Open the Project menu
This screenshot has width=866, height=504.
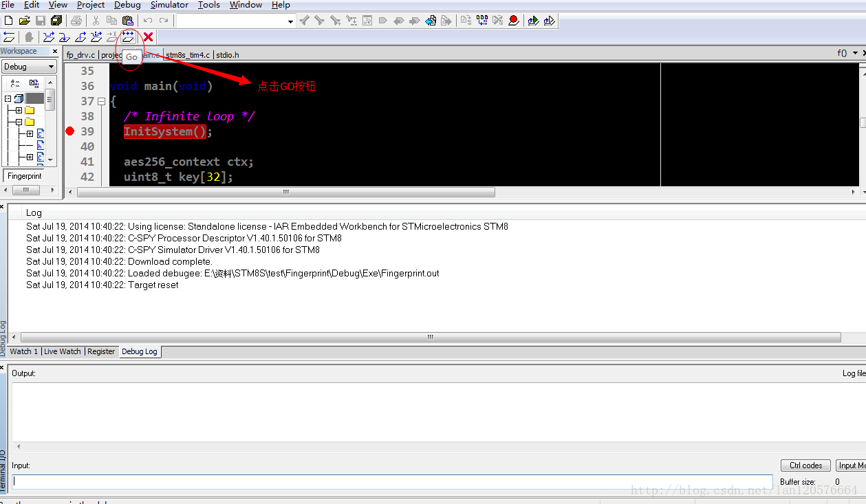pos(91,5)
